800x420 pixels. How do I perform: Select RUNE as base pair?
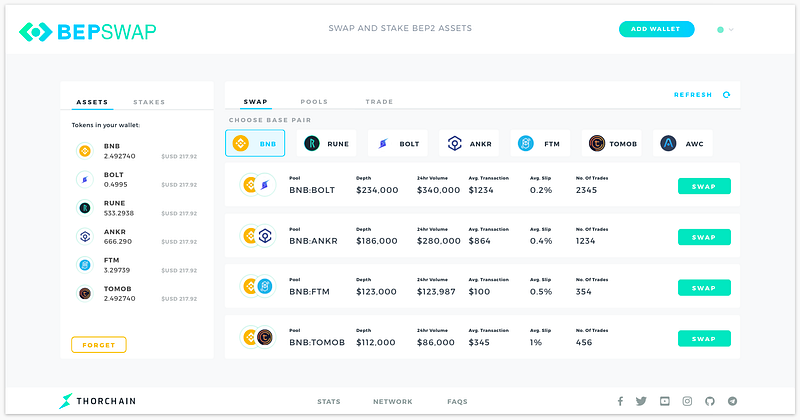coord(327,143)
